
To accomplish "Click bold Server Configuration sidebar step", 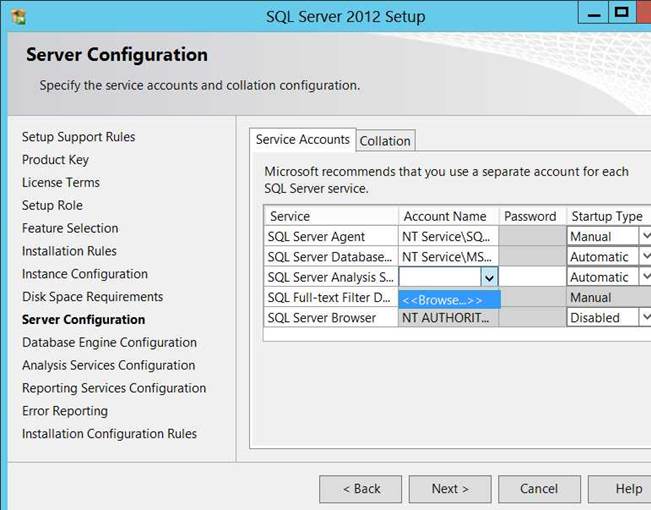I will tap(83, 319).
